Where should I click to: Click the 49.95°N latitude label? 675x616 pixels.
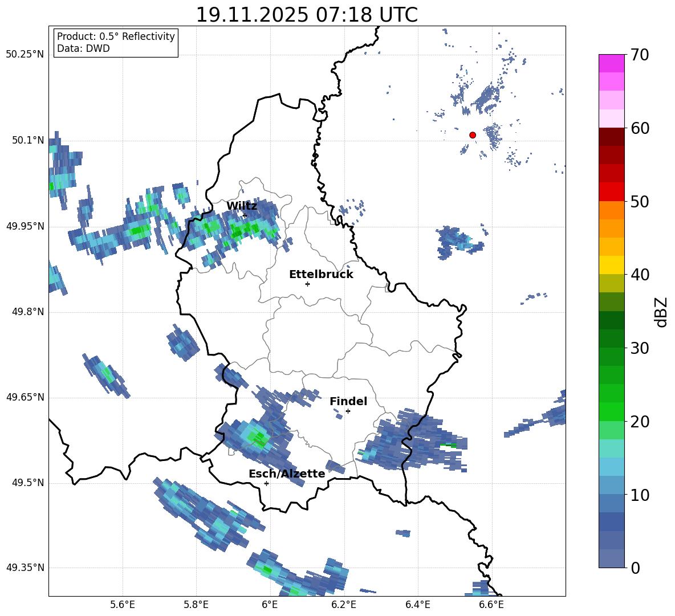25,226
